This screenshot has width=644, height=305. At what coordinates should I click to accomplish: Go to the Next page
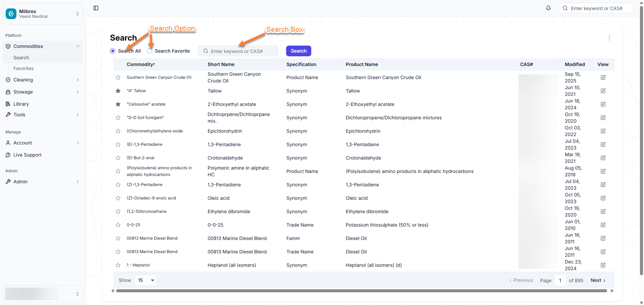[x=598, y=280]
